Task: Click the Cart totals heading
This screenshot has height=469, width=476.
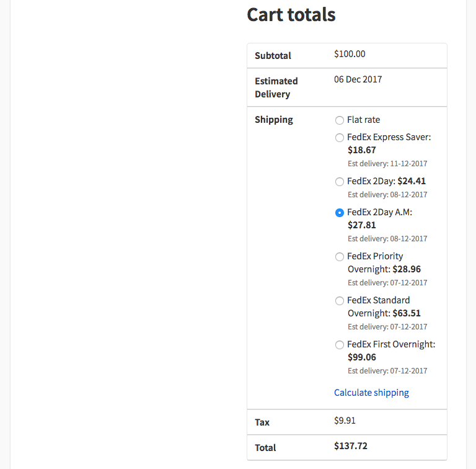Action: pyautogui.click(x=291, y=15)
